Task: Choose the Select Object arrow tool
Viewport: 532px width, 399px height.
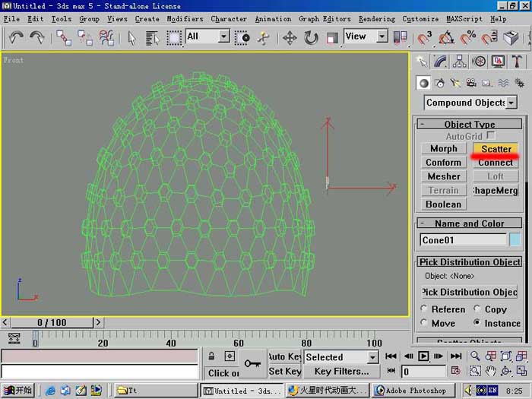Action: click(131, 38)
